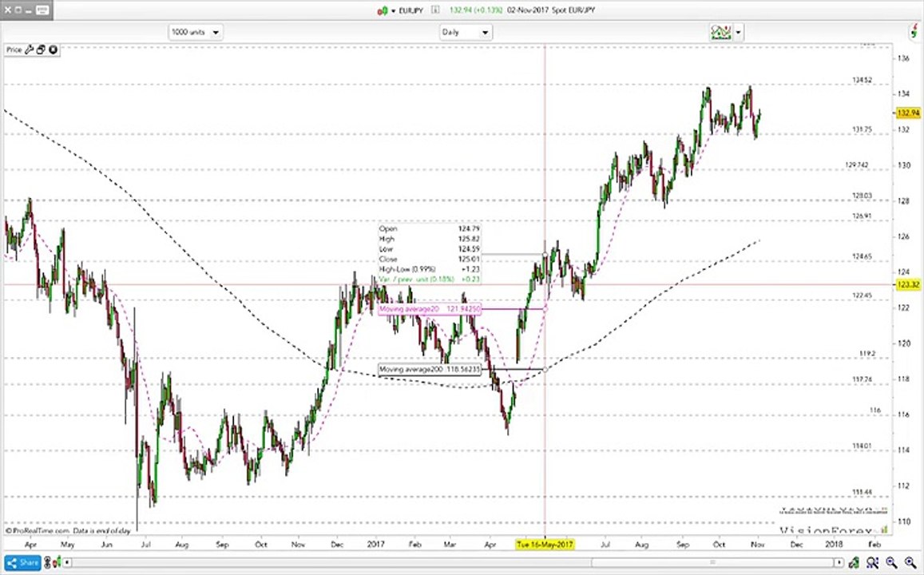The image size is (924, 575).
Task: Click the ProRealTime.com data notice text
Action: point(69,531)
